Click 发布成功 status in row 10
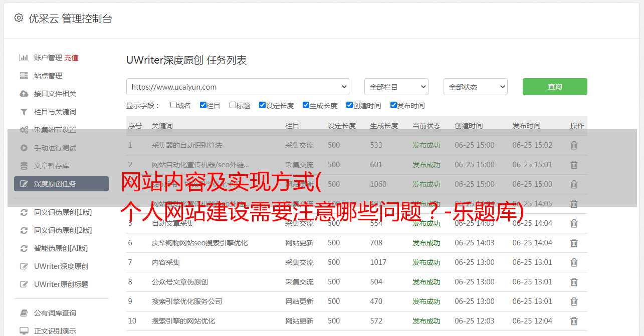 pyautogui.click(x=426, y=321)
